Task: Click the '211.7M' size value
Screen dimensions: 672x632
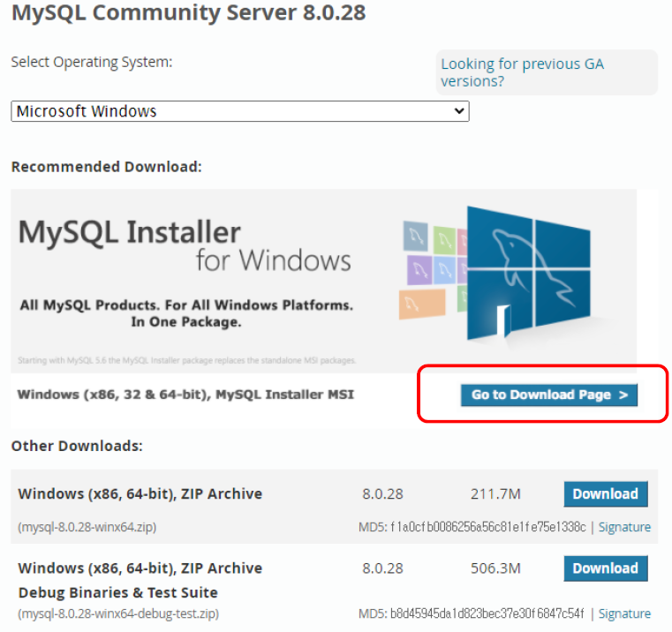Action: [x=495, y=494]
